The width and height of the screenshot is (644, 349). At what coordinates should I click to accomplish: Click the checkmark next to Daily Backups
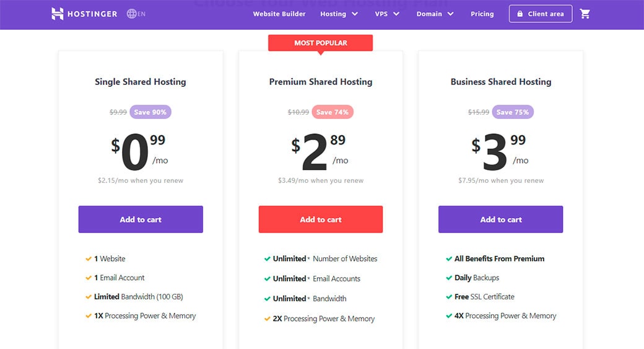[449, 278]
